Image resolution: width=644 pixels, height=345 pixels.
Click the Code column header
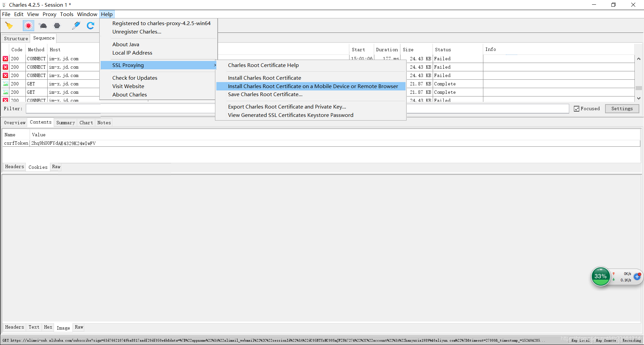tap(17, 50)
